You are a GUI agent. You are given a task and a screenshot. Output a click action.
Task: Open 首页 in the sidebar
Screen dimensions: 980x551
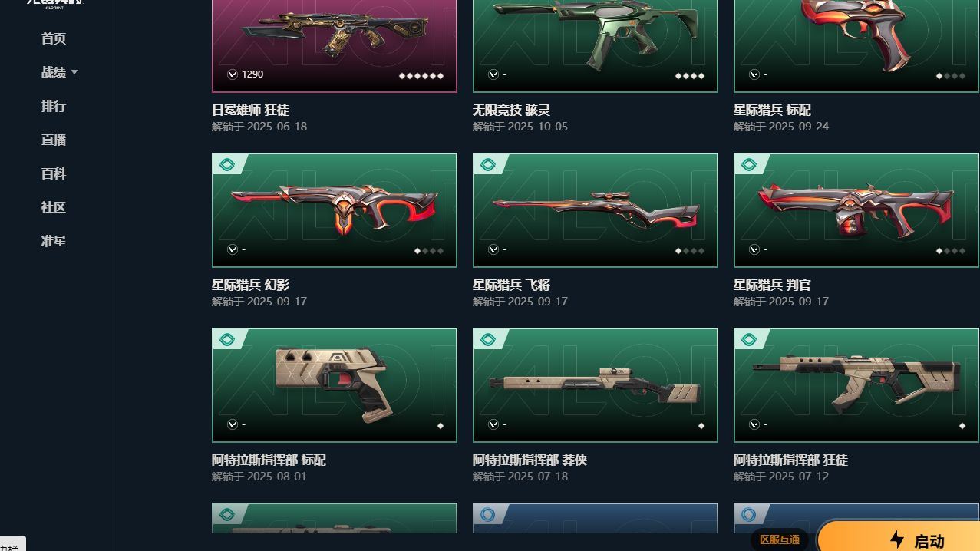[54, 38]
